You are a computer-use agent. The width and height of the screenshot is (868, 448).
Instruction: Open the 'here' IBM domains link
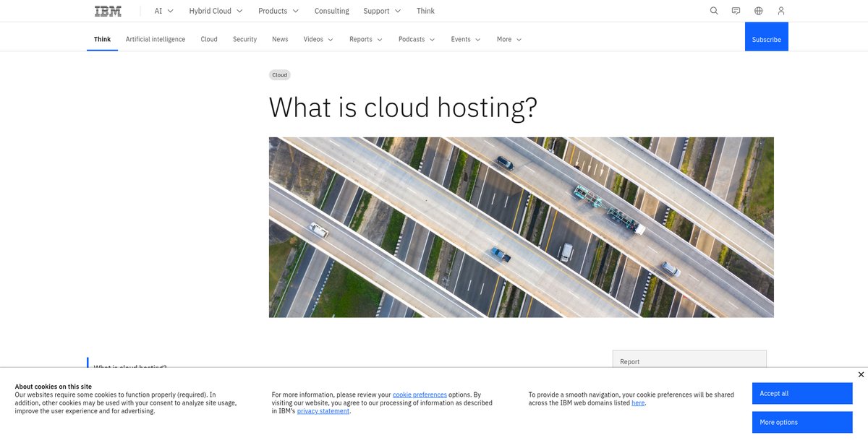pos(638,402)
